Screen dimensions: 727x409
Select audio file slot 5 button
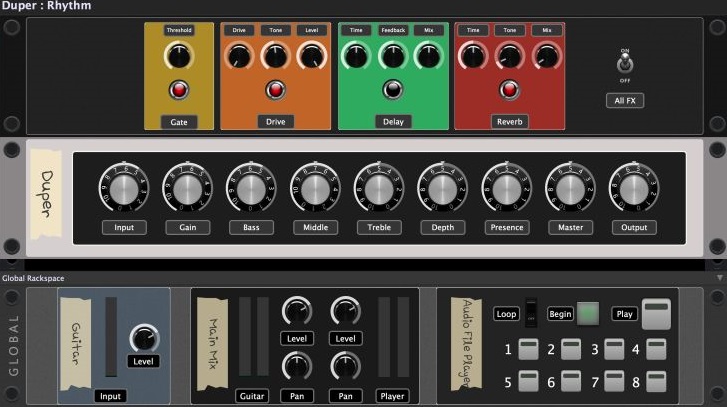click(528, 382)
